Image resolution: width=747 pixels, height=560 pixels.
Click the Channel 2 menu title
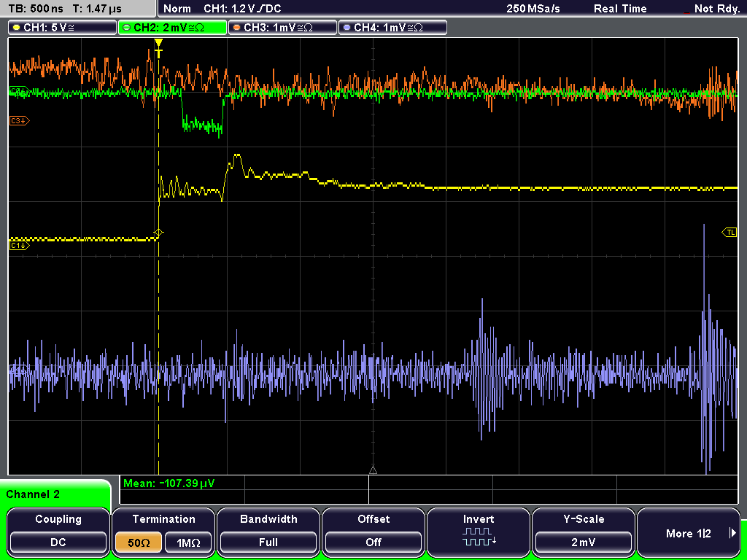[x=33, y=494]
